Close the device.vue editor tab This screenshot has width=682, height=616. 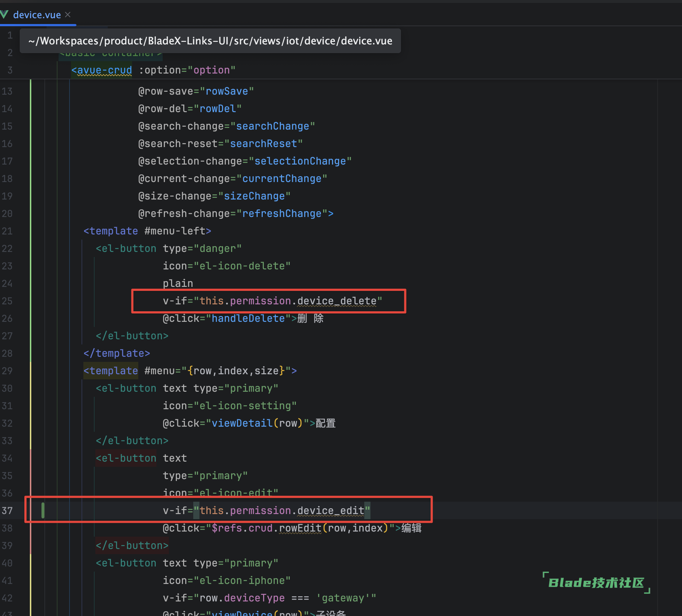point(68,15)
